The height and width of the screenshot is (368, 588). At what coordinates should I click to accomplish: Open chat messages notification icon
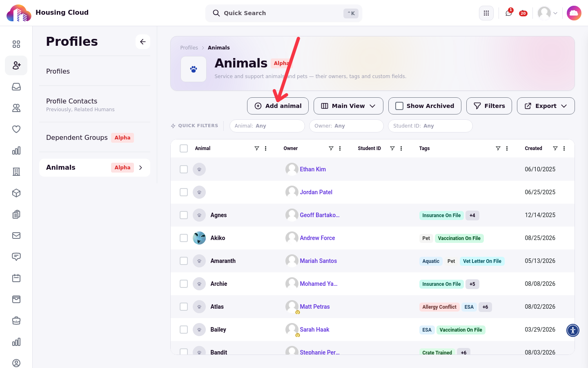point(508,13)
